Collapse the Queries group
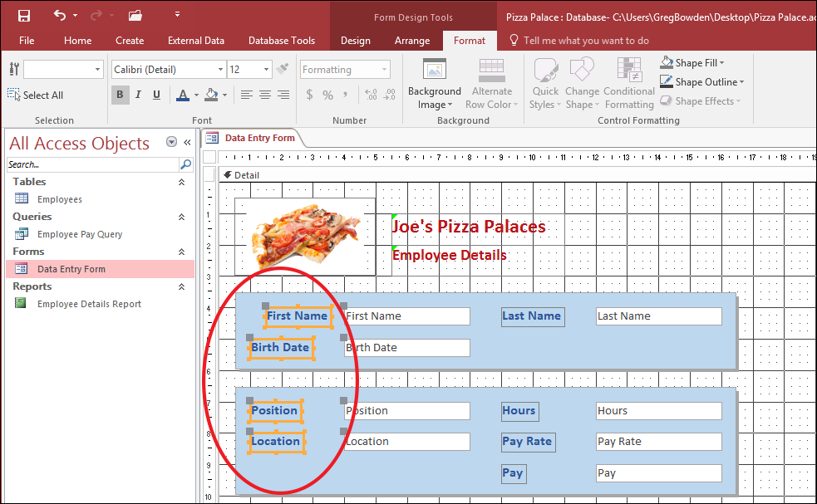Screen dimensions: 817x504 [x=181, y=217]
